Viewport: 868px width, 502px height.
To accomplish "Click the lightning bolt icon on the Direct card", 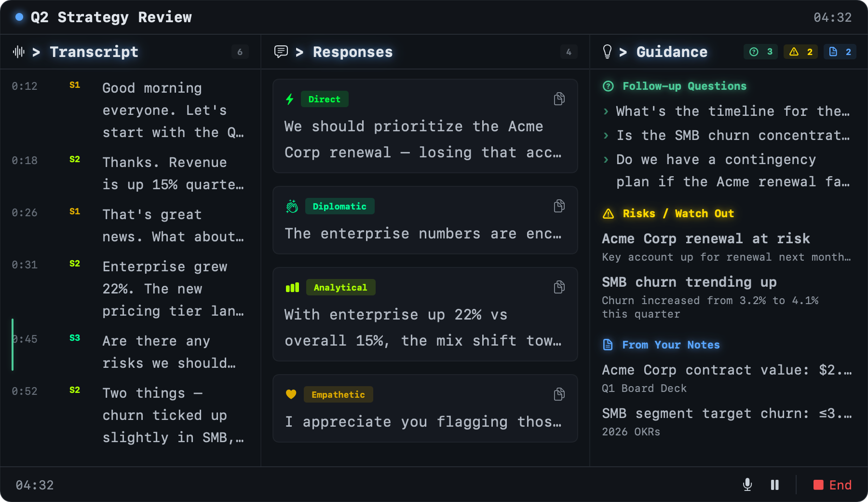I will click(289, 98).
